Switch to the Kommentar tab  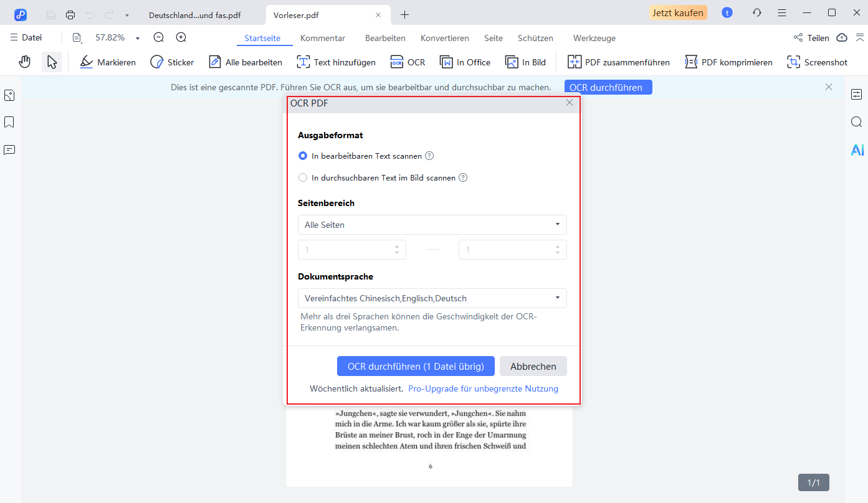[x=323, y=38]
